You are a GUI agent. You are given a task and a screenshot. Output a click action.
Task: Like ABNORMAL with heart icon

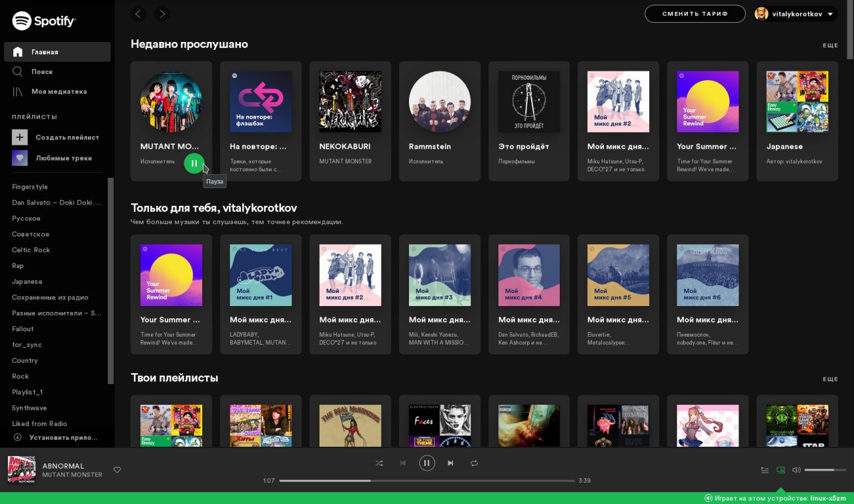(117, 470)
